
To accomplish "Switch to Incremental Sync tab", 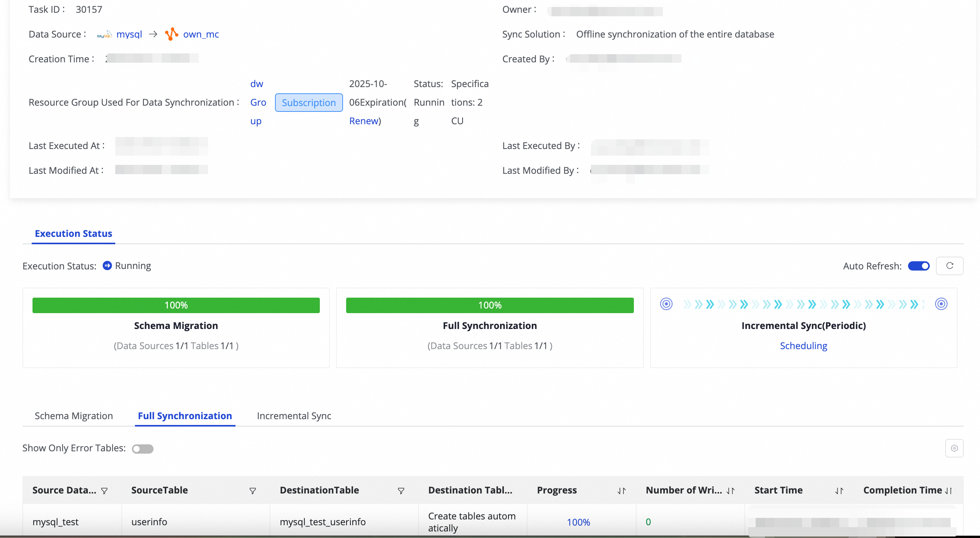I will [x=294, y=416].
